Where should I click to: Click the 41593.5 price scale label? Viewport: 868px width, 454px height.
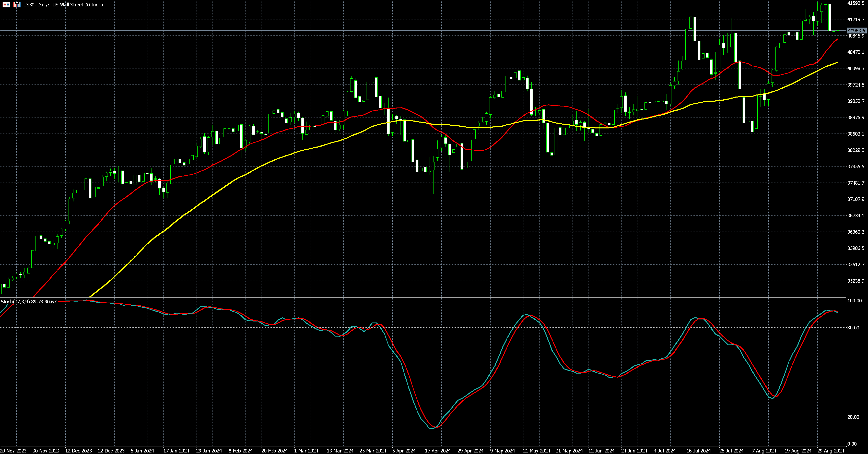(x=856, y=3)
